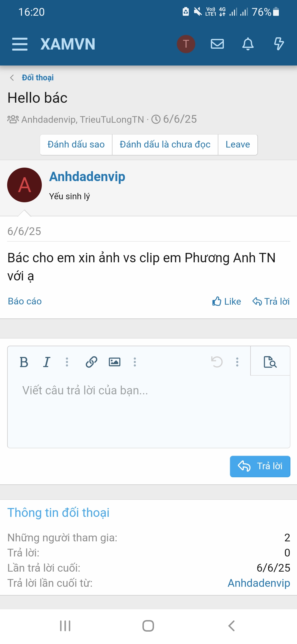The width and height of the screenshot is (297, 644).
Task: Toggle italic formatting in editor
Action: 47,362
